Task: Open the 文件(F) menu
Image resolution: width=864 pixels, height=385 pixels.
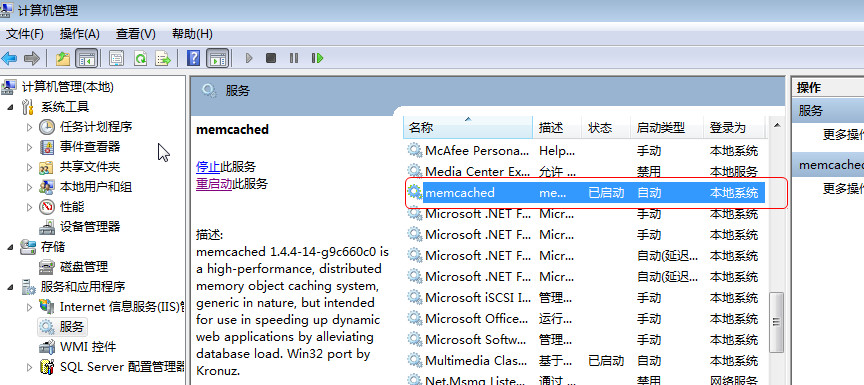Action: (x=25, y=34)
